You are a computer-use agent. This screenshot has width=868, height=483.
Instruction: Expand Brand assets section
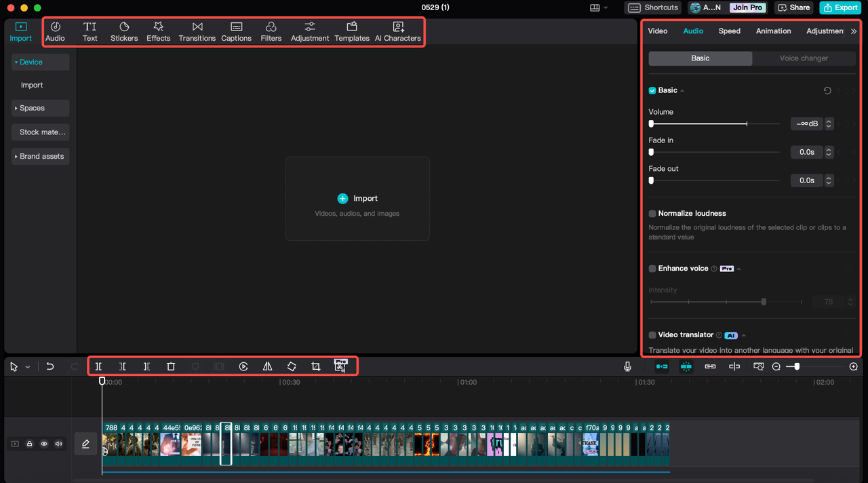tap(40, 156)
